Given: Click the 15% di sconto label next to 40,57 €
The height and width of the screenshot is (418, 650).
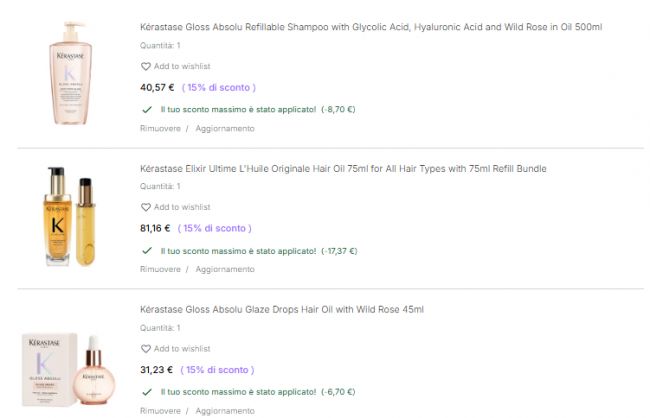Looking at the screenshot, I should point(218,87).
